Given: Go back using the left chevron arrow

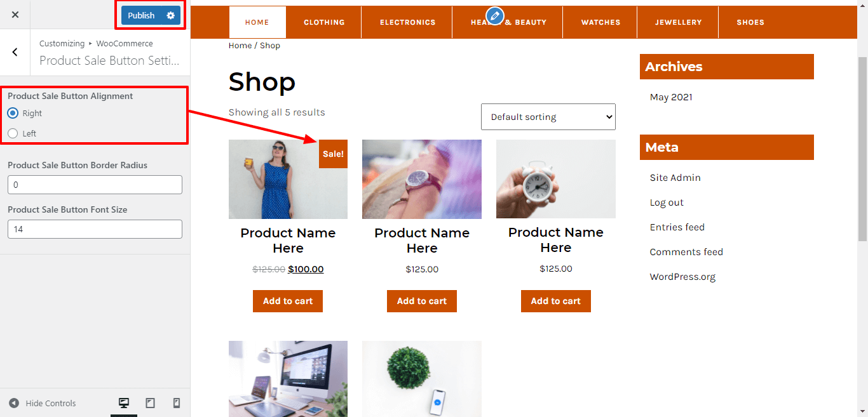Looking at the screenshot, I should point(15,52).
